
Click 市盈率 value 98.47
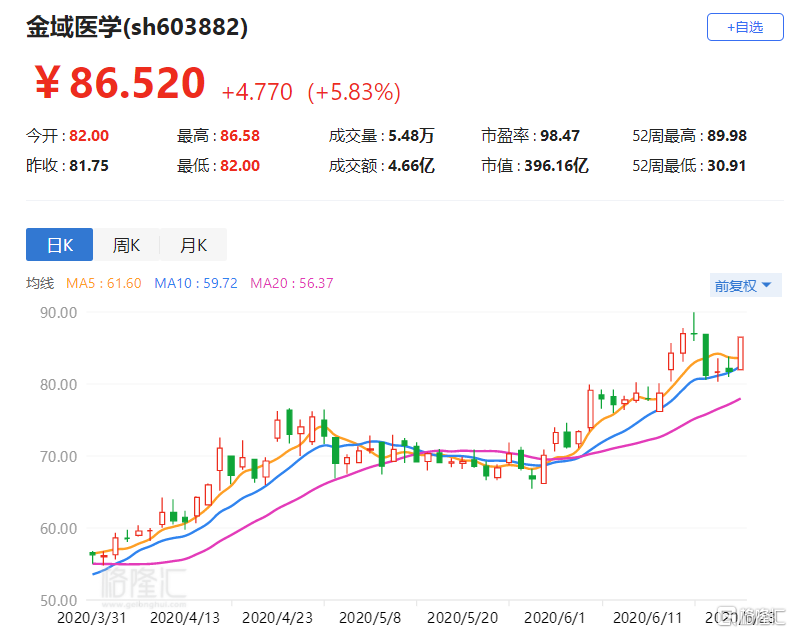(560, 136)
